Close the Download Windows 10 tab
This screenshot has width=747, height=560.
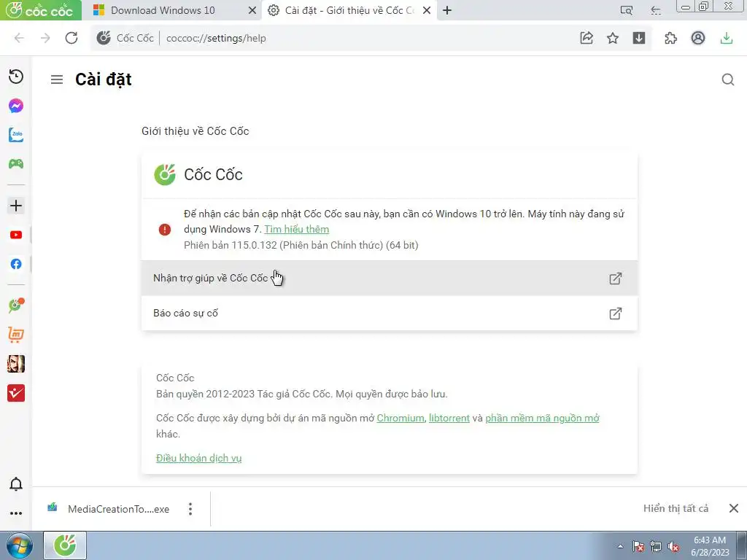pyautogui.click(x=252, y=10)
